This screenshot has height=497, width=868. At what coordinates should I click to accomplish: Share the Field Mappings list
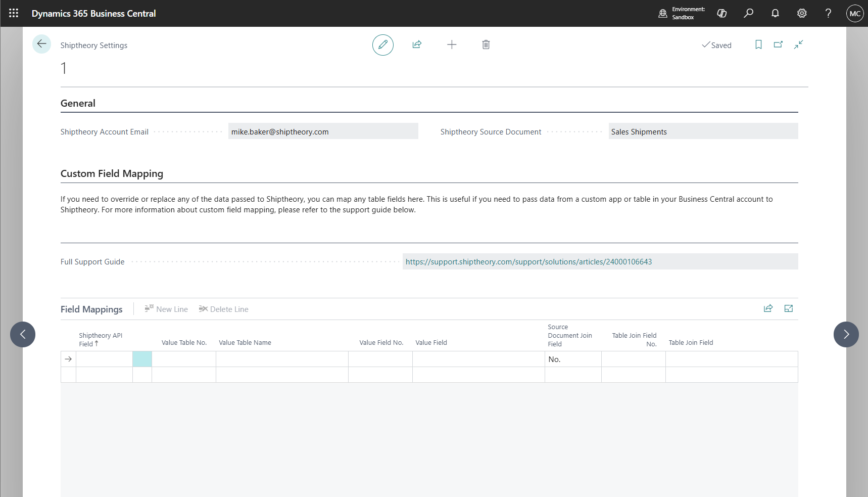[x=768, y=308]
